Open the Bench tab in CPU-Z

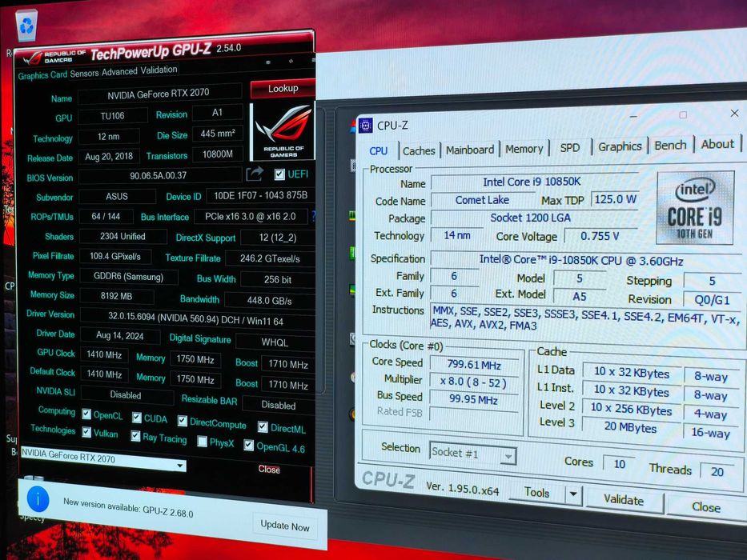click(x=670, y=145)
